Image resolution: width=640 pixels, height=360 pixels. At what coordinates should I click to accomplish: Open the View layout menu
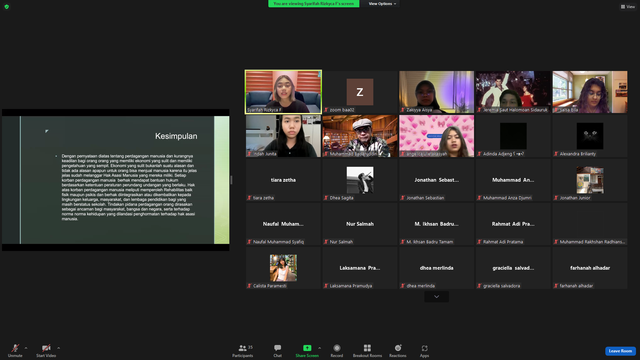tap(628, 7)
